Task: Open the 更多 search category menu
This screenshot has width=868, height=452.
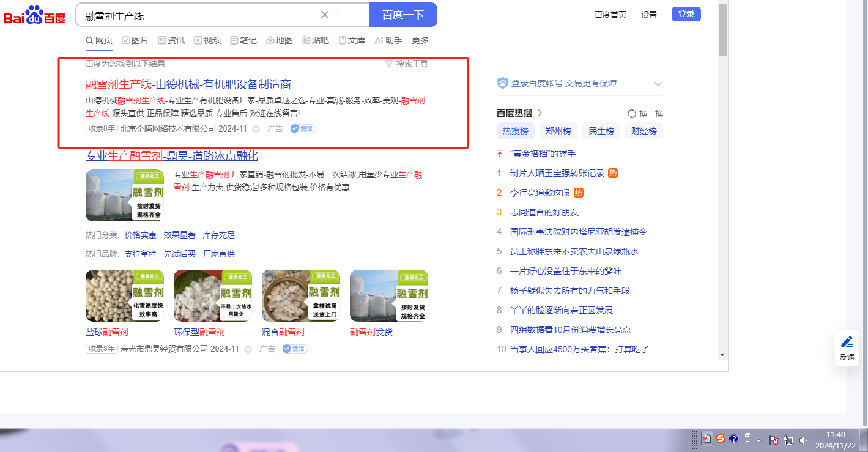Action: pyautogui.click(x=420, y=40)
